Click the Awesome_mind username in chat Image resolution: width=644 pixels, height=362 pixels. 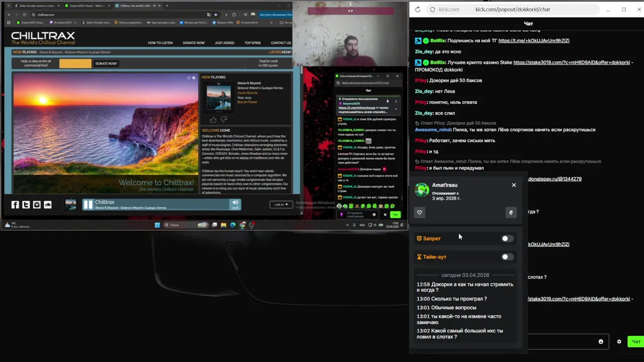(x=433, y=130)
